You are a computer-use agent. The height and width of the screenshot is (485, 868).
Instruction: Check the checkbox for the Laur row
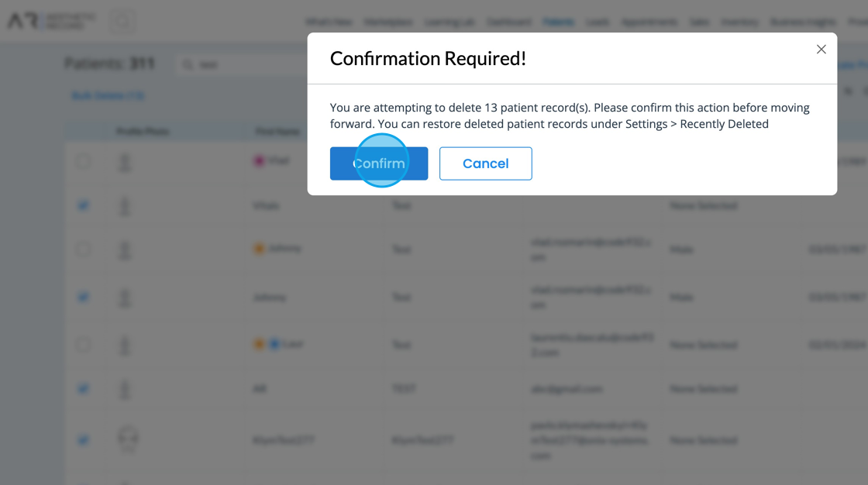point(83,344)
